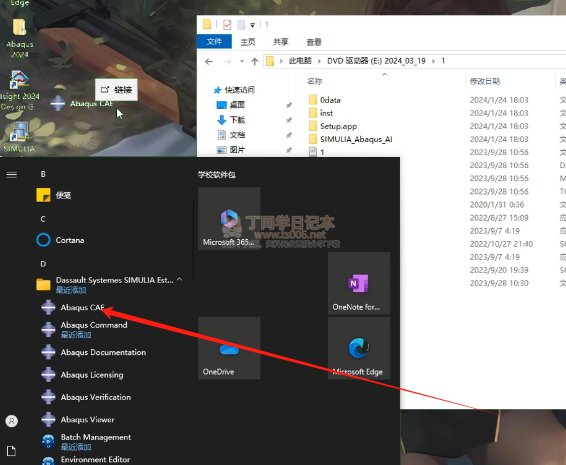This screenshot has height=465, width=566.
Task: Click This PC in address bar
Action: [x=300, y=61]
